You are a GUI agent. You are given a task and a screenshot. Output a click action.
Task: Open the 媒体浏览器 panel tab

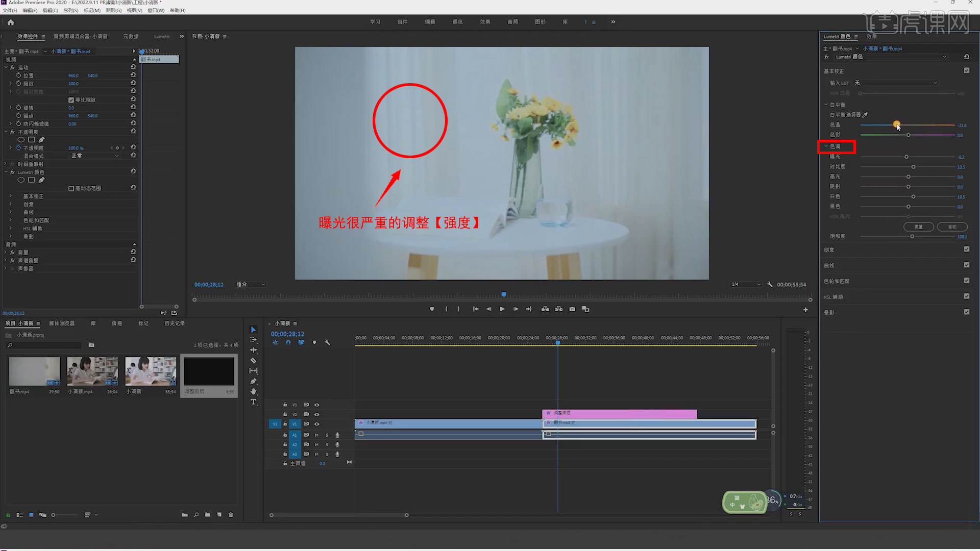pyautogui.click(x=62, y=323)
